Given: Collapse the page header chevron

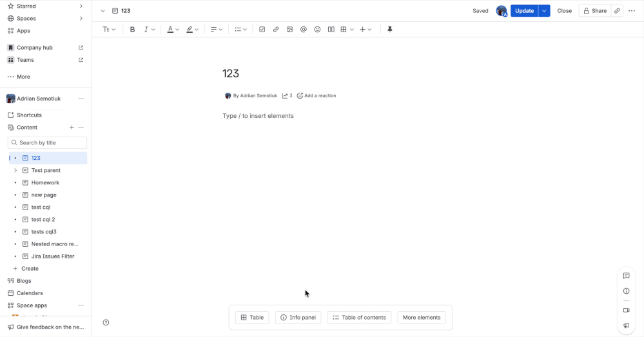Looking at the screenshot, I should tap(102, 11).
